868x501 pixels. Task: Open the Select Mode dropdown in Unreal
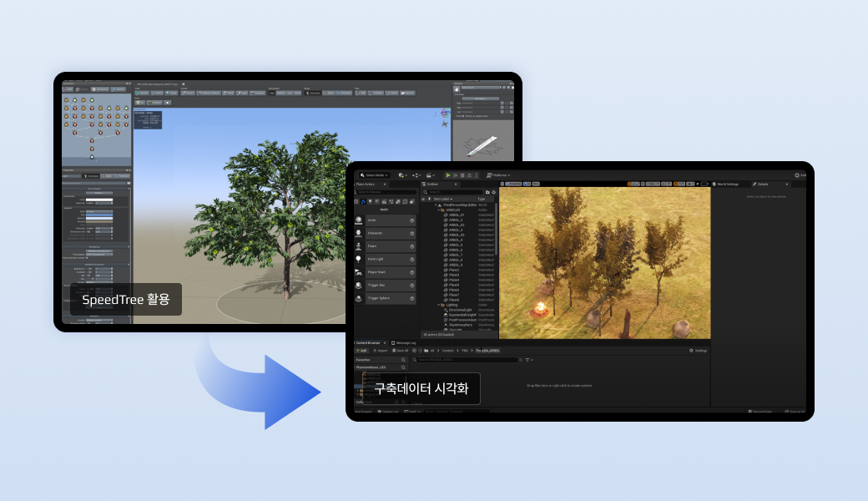pyautogui.click(x=374, y=175)
